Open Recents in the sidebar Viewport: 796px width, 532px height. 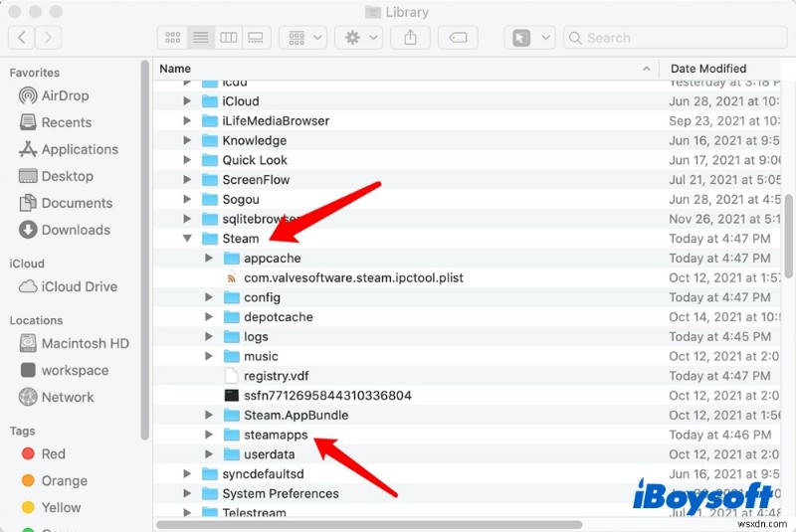[x=56, y=122]
